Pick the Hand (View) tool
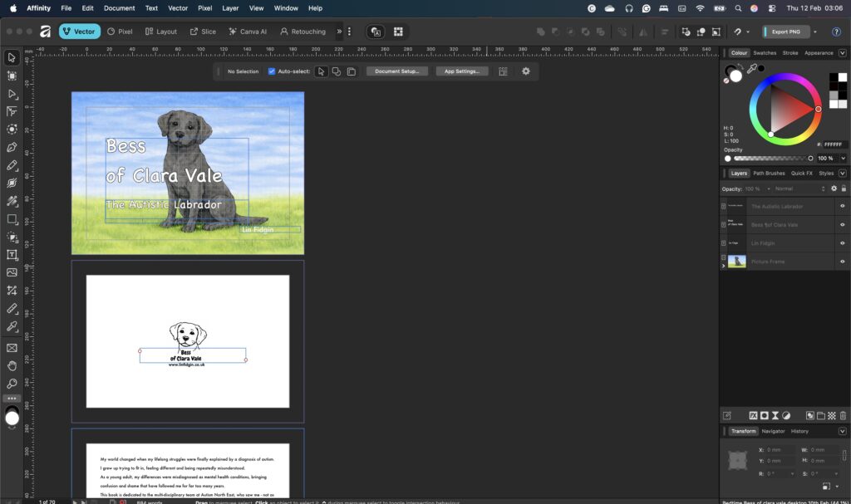851x504 pixels. click(12, 365)
